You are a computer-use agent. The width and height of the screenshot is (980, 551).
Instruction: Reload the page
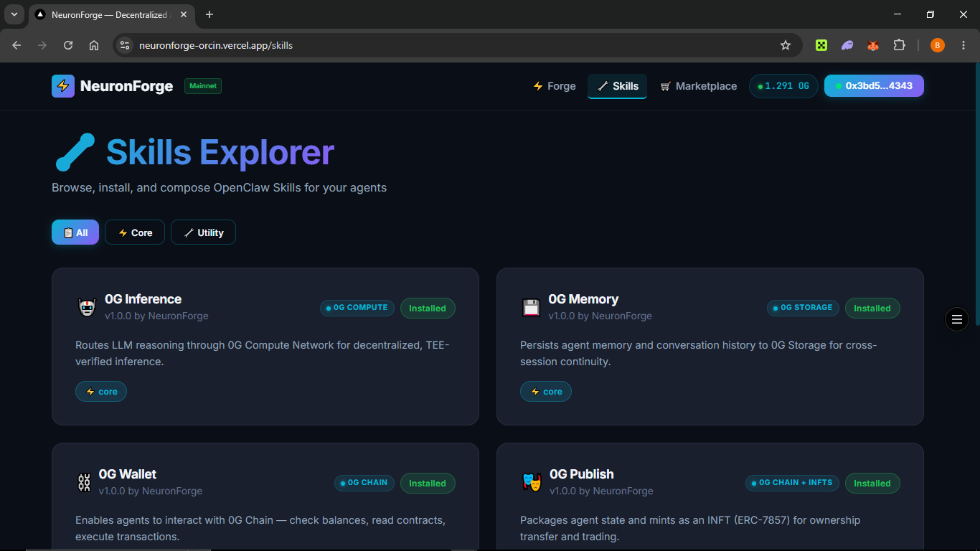(x=68, y=45)
